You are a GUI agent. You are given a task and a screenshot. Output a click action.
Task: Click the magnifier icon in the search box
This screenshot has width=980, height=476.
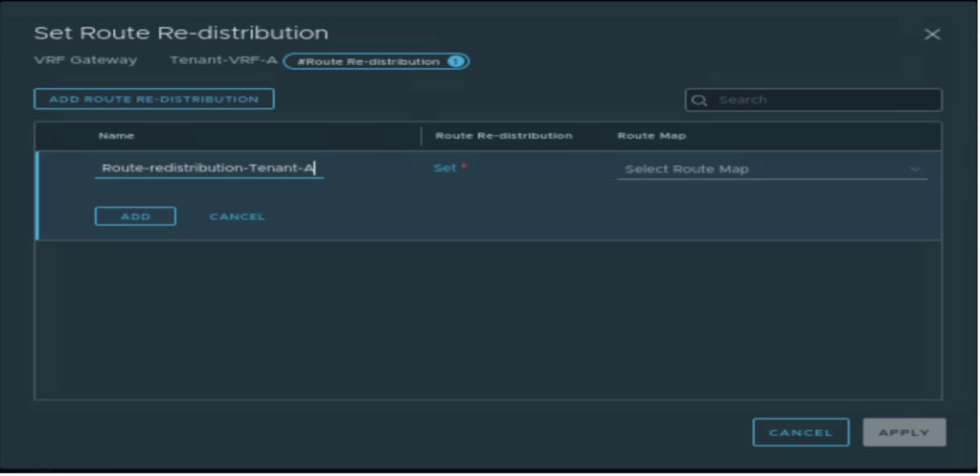click(699, 101)
